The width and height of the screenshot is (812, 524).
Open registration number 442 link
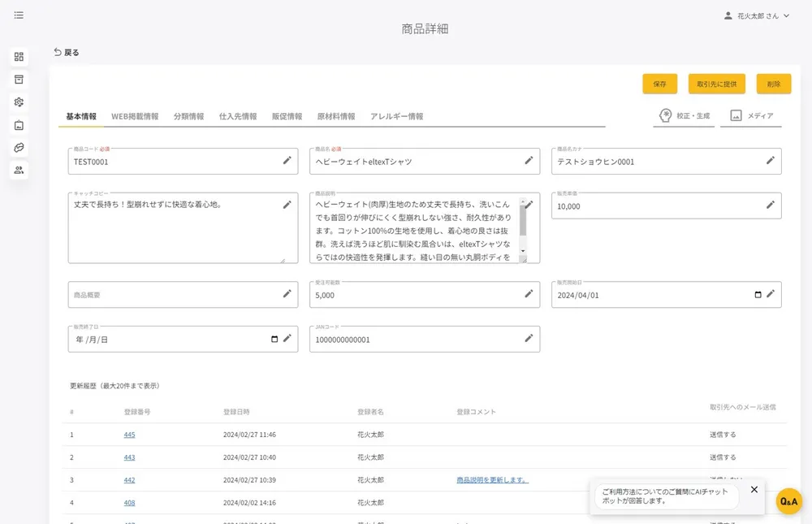(x=129, y=480)
